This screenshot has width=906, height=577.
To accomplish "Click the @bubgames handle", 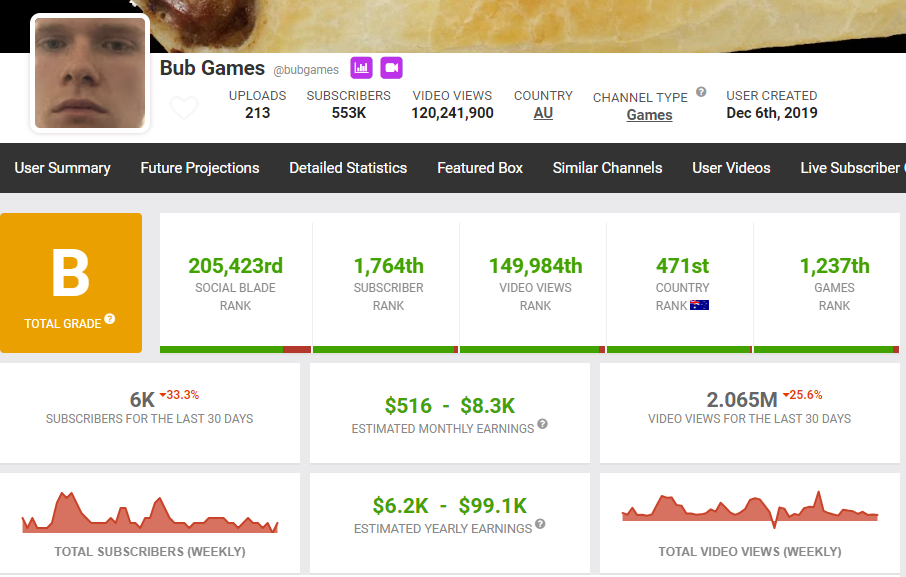I will point(306,70).
